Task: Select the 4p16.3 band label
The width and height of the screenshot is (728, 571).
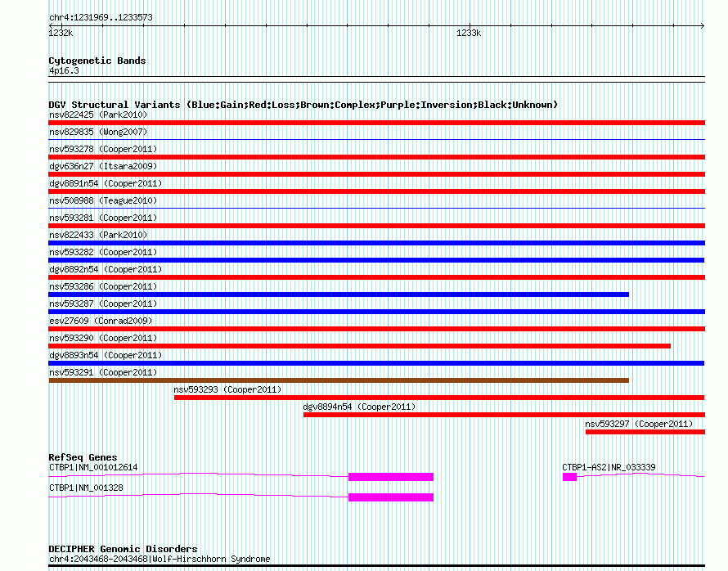Action: 64,70
